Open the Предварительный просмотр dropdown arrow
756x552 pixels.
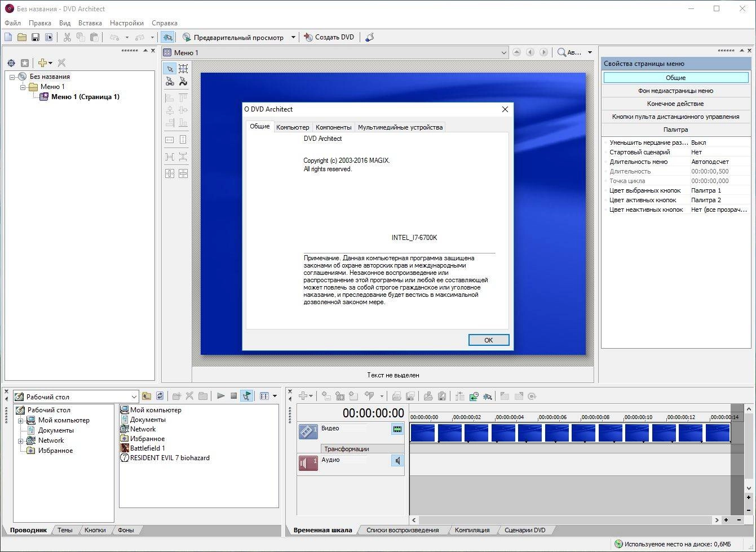pyautogui.click(x=293, y=37)
